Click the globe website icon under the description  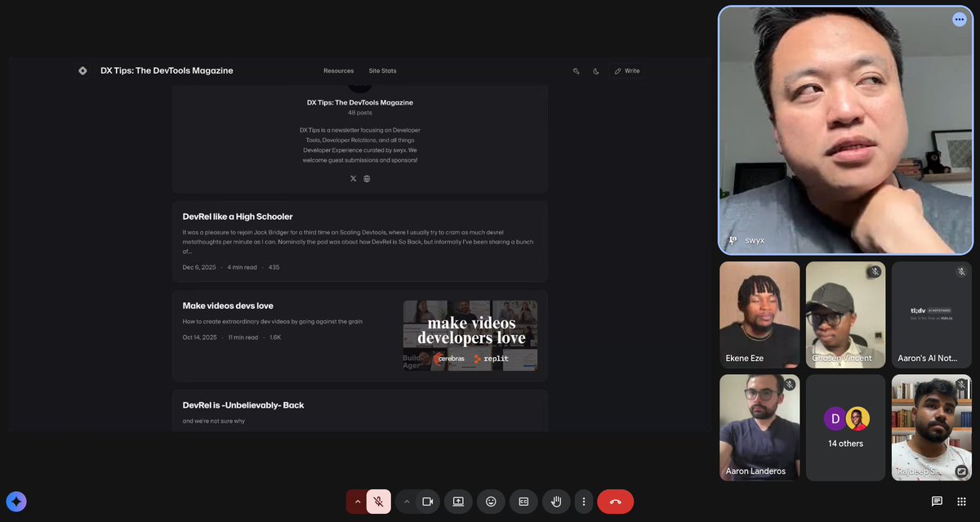click(x=367, y=178)
